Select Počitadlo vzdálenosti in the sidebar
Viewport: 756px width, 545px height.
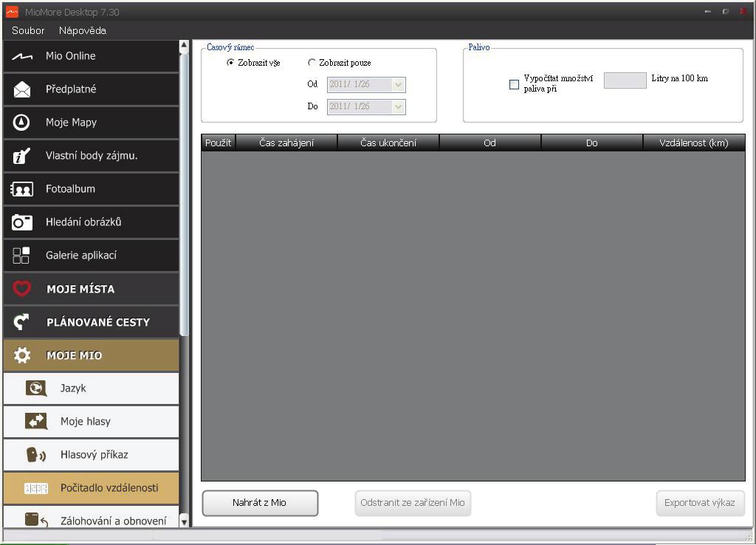pos(91,488)
